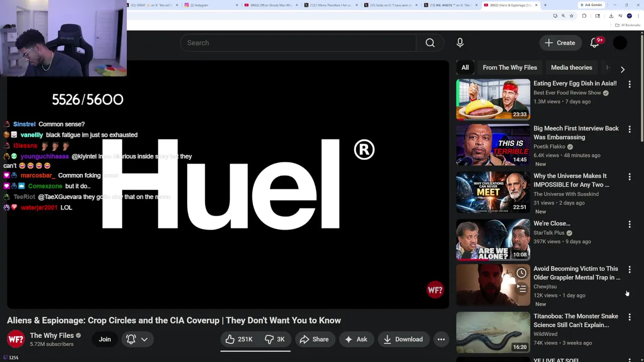
Task: Open options for Big Meech interview video
Action: pos(629,129)
